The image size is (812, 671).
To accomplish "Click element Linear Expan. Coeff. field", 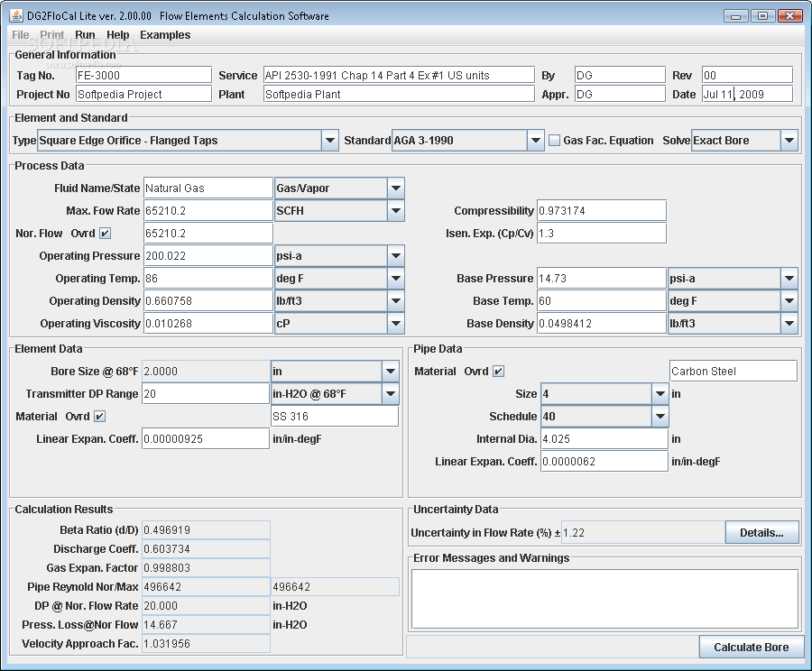I will (x=206, y=439).
